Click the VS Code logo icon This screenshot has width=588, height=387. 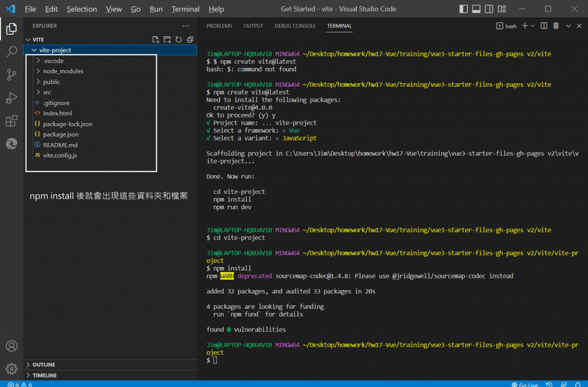(x=10, y=9)
